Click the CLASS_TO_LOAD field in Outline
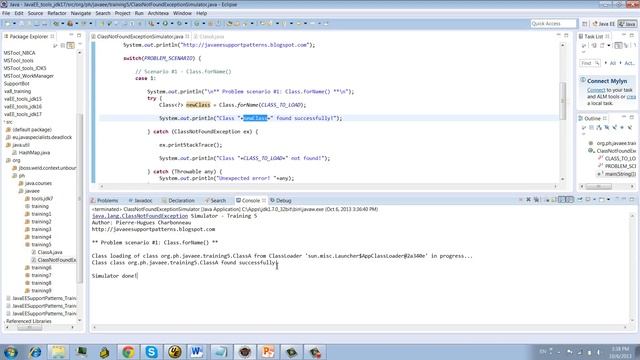Image resolution: width=640 pixels, height=360 pixels. coord(617,158)
